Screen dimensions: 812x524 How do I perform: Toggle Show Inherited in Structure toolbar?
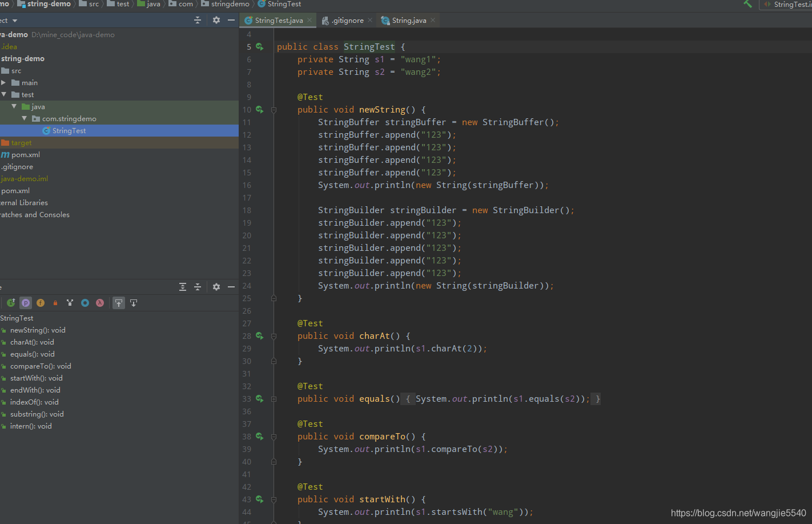coord(11,303)
